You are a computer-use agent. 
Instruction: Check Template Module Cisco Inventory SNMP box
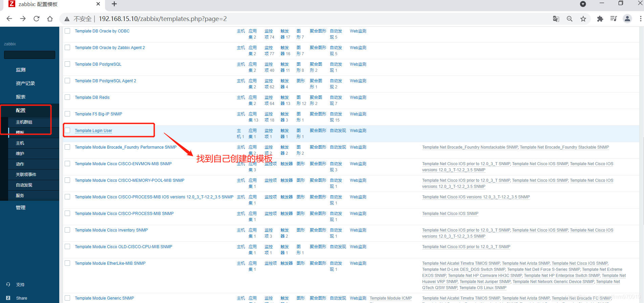tap(67, 230)
